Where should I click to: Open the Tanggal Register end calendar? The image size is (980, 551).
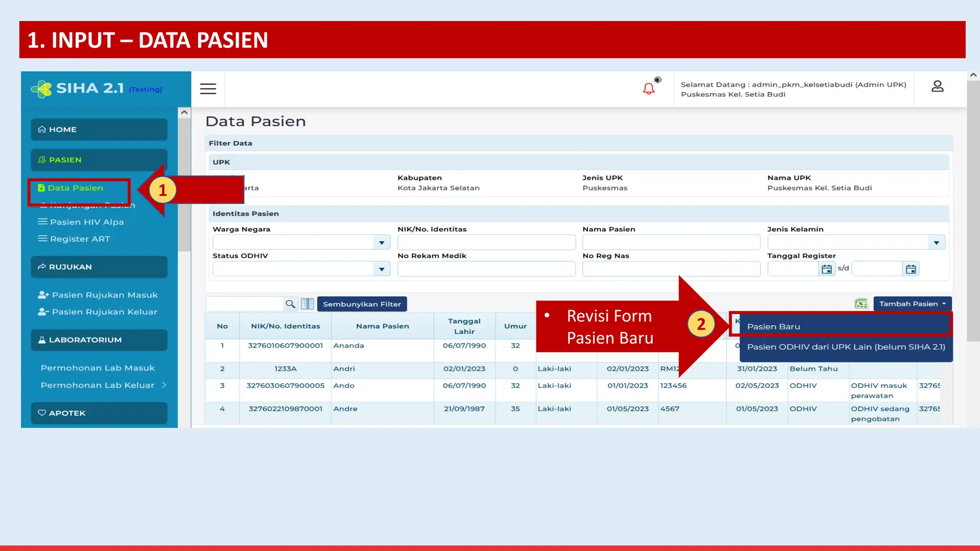coord(911,269)
